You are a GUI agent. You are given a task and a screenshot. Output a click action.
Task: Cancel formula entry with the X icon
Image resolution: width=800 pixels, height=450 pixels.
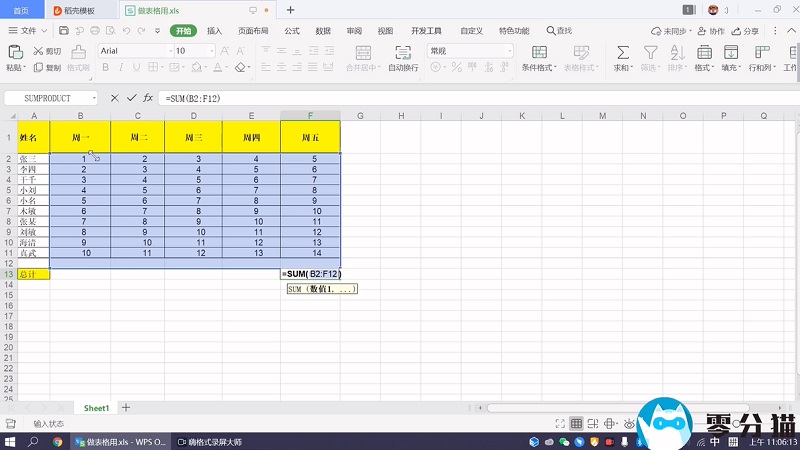tap(114, 98)
